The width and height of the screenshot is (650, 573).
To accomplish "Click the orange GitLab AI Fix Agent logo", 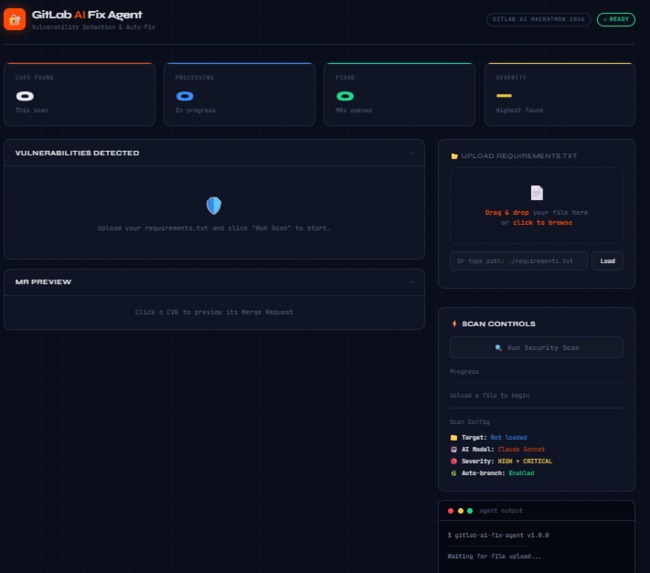I will point(15,19).
